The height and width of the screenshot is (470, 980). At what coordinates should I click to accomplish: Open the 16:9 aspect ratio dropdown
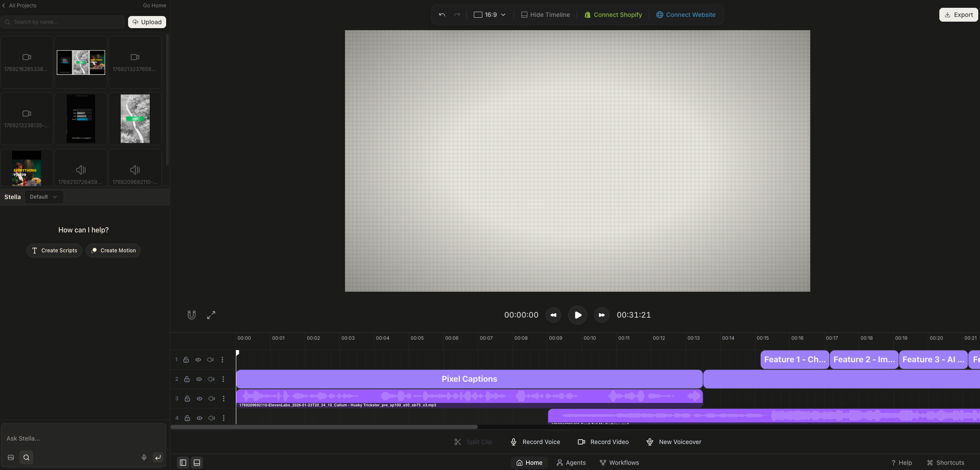tap(489, 14)
